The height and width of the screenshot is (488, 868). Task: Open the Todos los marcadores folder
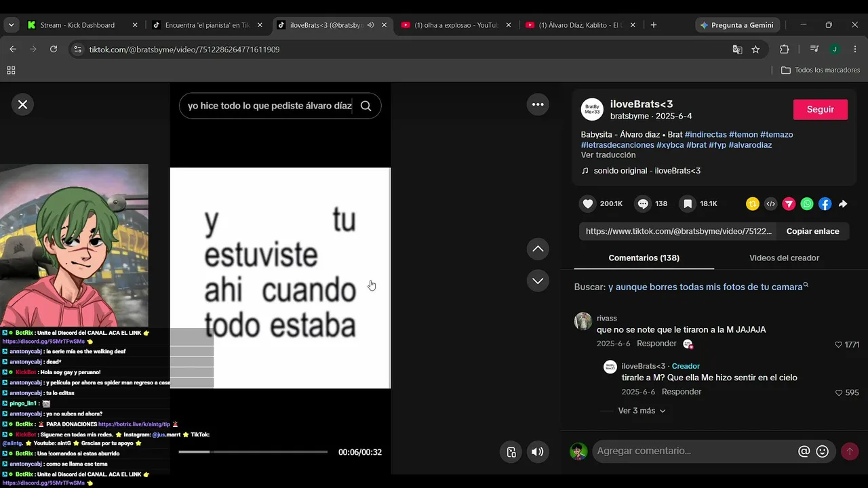click(821, 70)
